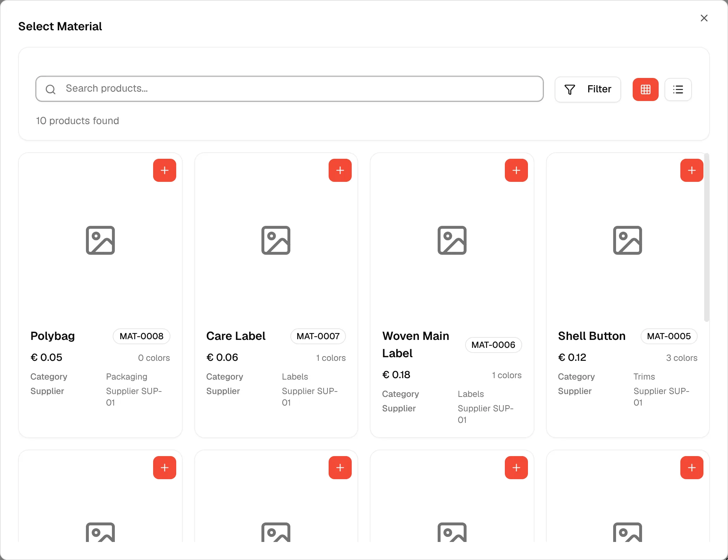Click the magnifier search icon
Image resolution: width=728 pixels, height=560 pixels.
tap(51, 89)
